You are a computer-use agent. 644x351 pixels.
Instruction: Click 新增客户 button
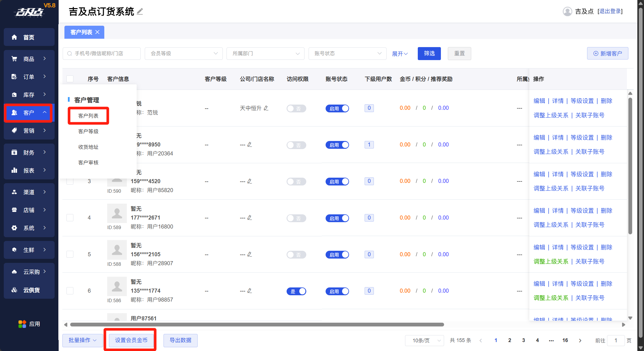(608, 53)
